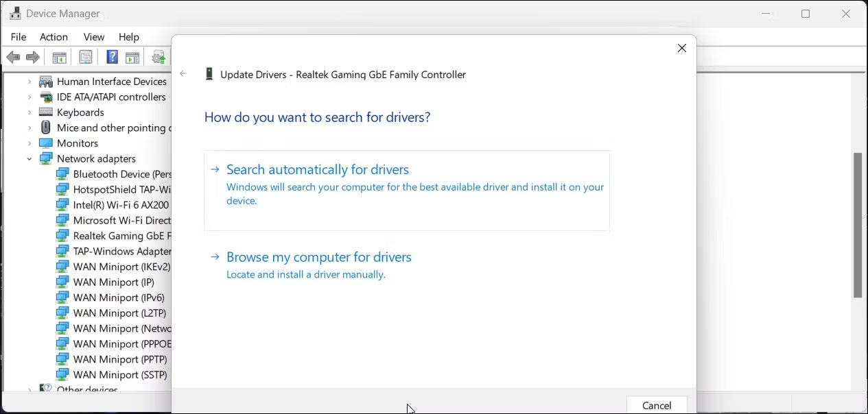
Task: Click the WAN Miniport (IPv6) icon
Action: pyautogui.click(x=62, y=297)
